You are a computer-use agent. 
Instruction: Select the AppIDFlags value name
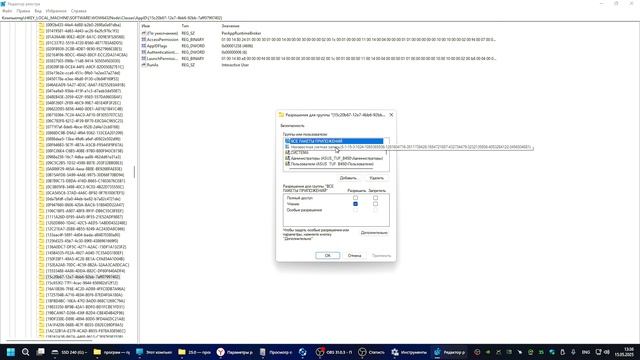(x=157, y=46)
